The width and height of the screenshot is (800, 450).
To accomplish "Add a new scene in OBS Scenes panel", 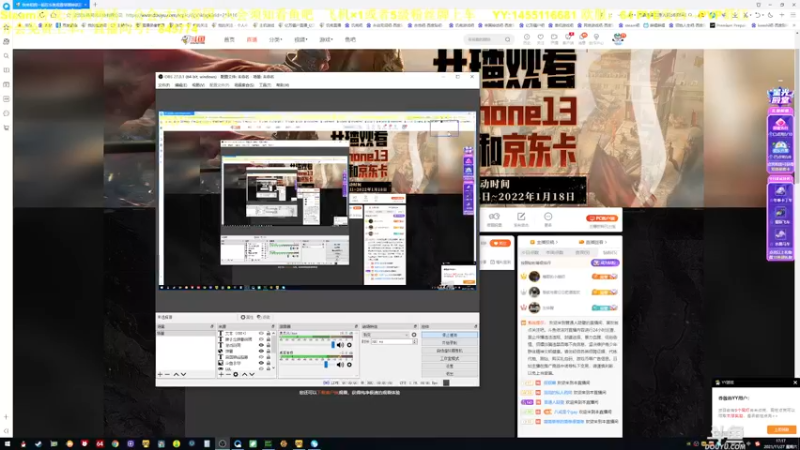I will coord(160,374).
